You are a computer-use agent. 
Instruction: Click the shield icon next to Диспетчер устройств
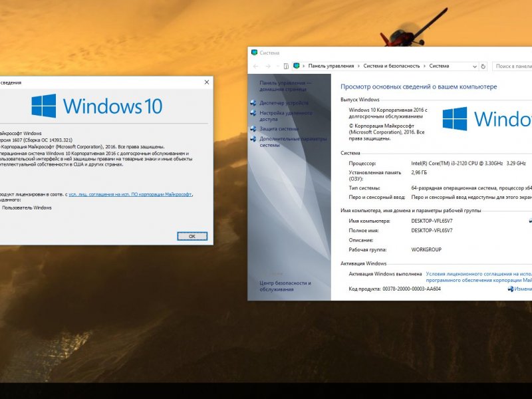click(253, 103)
